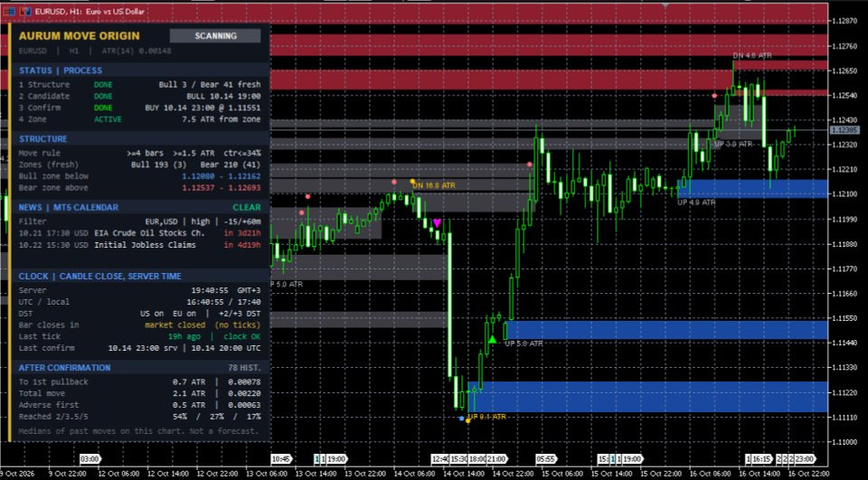Click the EIA Crude Oil Stocks Ch. news row

point(139,233)
